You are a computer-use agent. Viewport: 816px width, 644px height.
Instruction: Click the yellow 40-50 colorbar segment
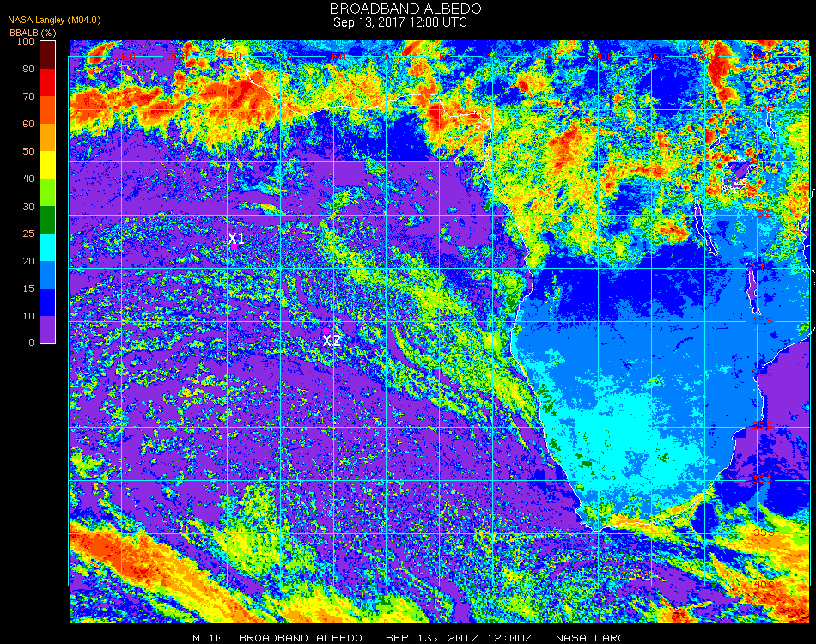[x=47, y=165]
